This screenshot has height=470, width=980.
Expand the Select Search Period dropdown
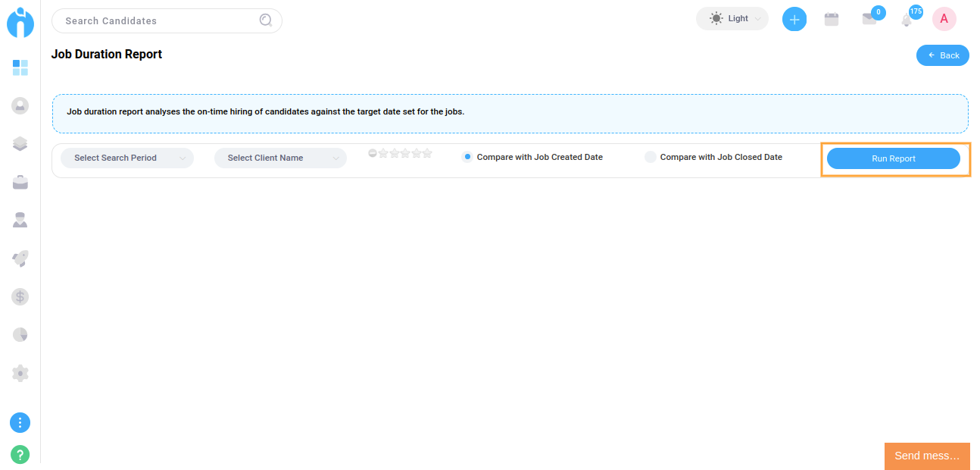[127, 158]
